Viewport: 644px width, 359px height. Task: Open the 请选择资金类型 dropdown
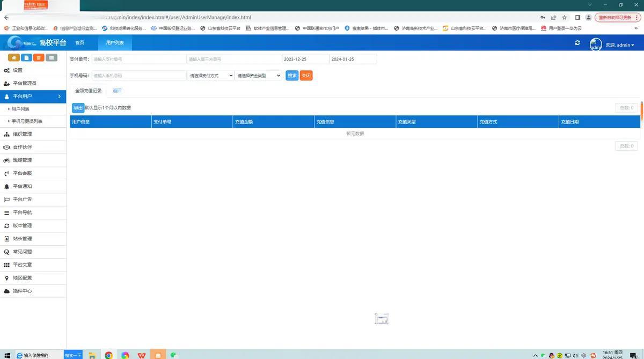click(258, 76)
